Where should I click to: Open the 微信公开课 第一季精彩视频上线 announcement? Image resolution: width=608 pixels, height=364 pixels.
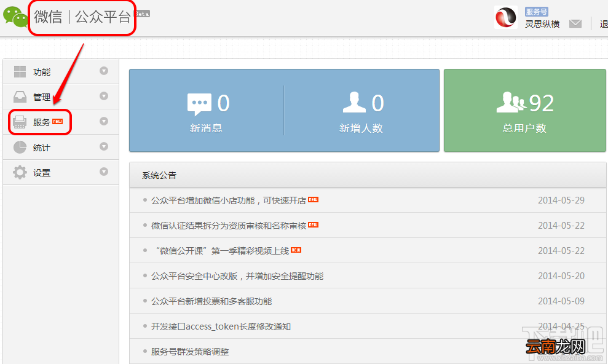[222, 251]
